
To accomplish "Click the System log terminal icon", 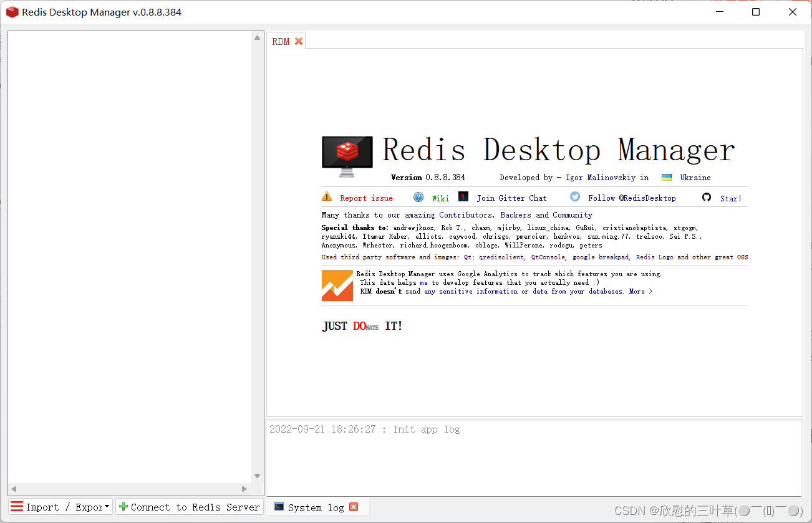I will (279, 507).
